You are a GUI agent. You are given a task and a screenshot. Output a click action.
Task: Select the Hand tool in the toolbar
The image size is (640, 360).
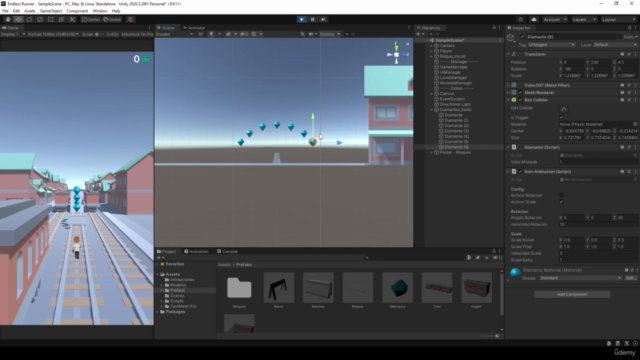pos(8,19)
